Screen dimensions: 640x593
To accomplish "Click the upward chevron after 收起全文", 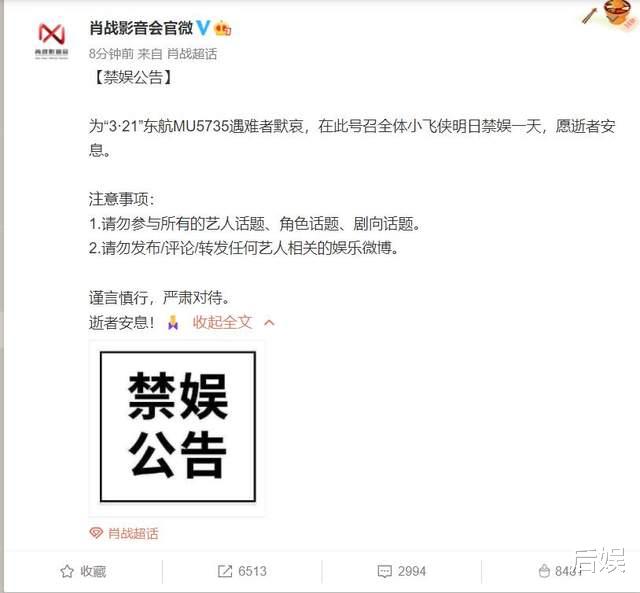I will click(269, 323).
